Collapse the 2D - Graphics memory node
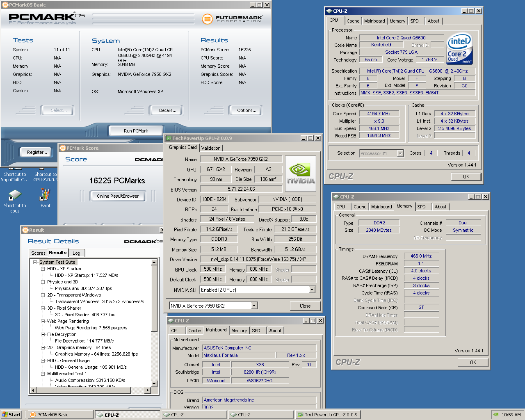This screenshot has height=420, width=525. 43,347
